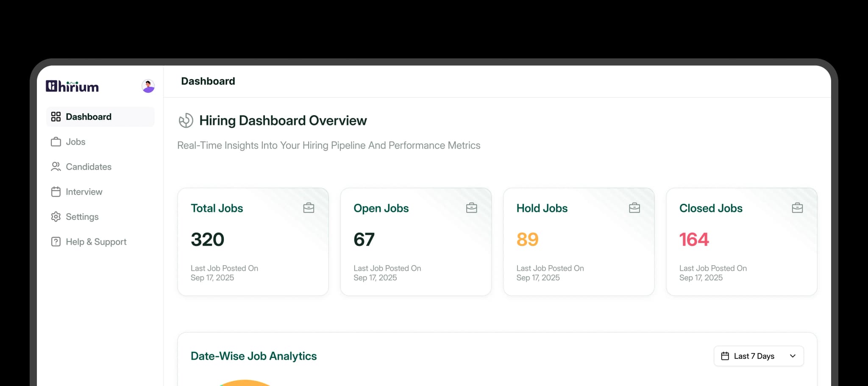Click the briefcase icon on the Open Jobs card
Image resolution: width=868 pixels, height=386 pixels.
coord(472,208)
